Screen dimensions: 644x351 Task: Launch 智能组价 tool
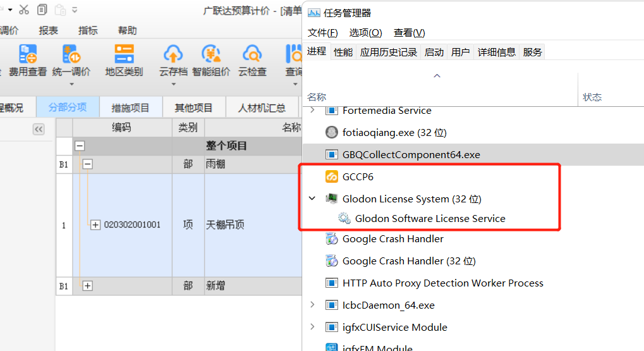(211, 61)
